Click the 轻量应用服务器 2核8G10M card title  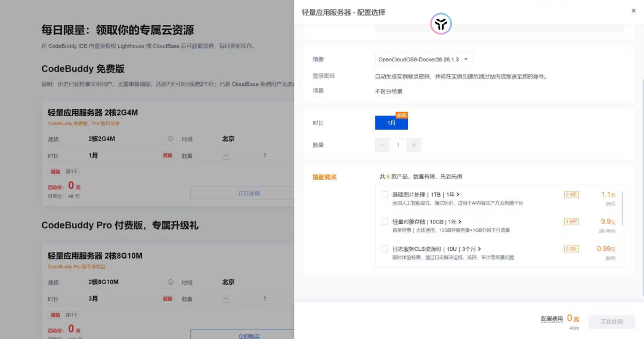[x=95, y=256]
